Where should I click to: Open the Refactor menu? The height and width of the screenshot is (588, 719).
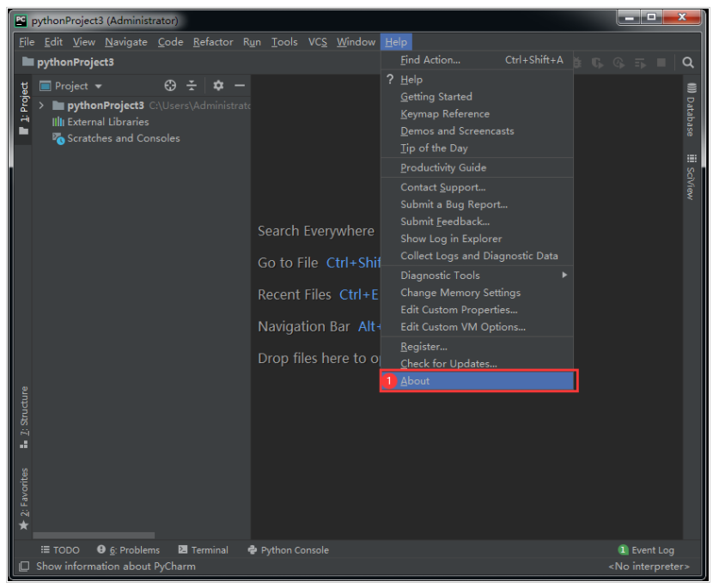tap(213, 42)
